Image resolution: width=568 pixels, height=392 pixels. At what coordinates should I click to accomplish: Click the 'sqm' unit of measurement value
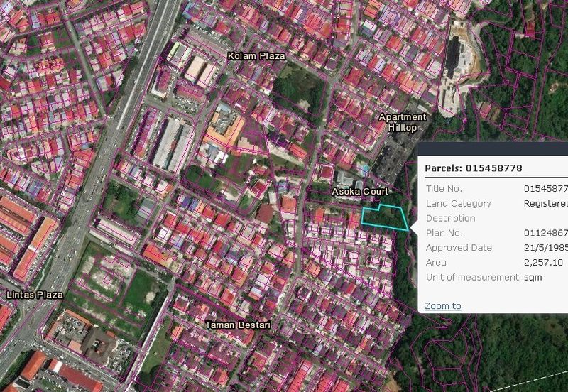pyautogui.click(x=532, y=278)
